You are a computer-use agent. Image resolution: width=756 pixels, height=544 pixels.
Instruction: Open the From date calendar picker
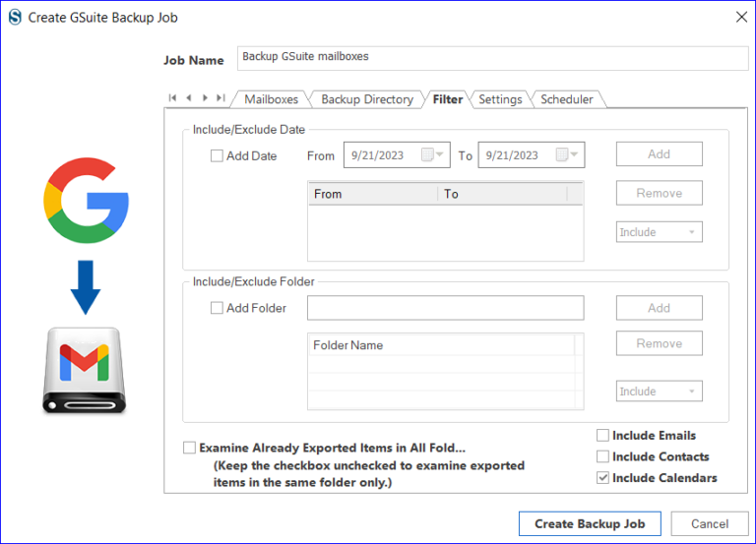pos(432,154)
